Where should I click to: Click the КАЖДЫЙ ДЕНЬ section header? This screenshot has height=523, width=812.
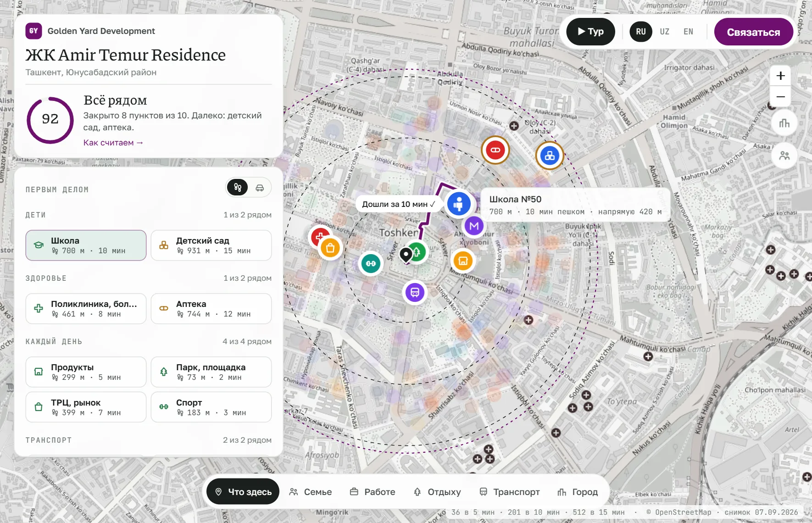point(54,342)
